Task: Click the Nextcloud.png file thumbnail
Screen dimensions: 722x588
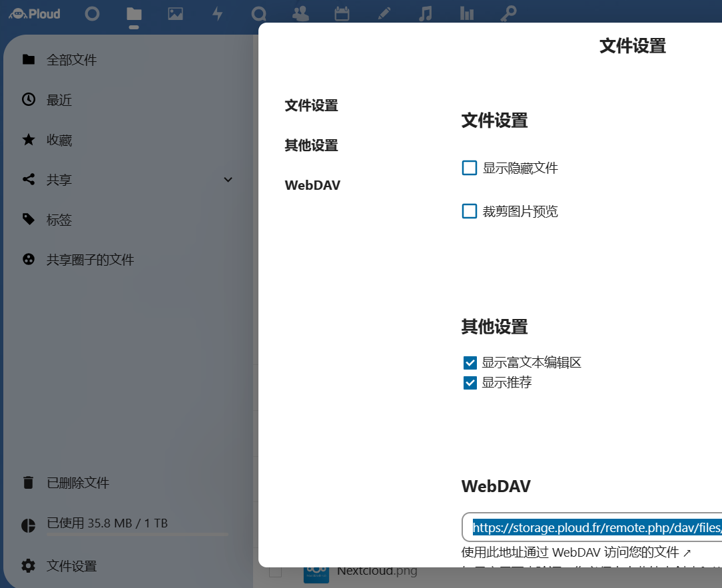Action: coord(316,575)
